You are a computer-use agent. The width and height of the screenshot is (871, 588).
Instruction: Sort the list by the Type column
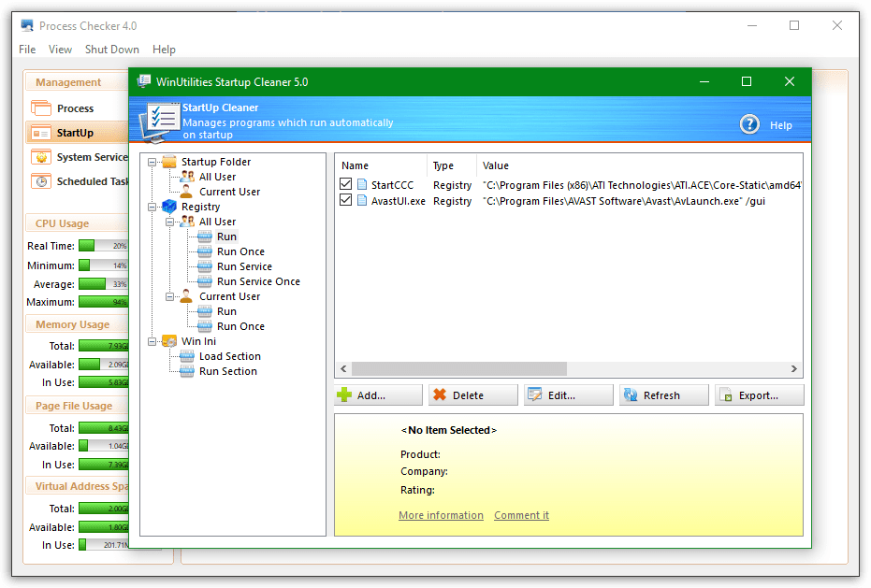(452, 165)
